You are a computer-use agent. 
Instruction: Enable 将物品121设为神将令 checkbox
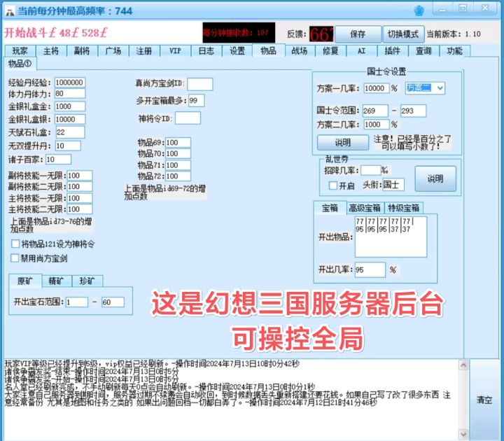click(x=15, y=244)
